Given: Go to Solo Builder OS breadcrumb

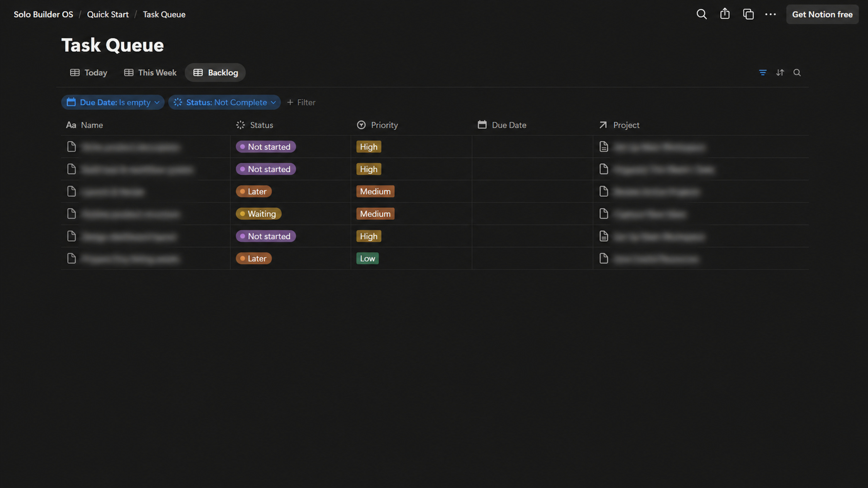Looking at the screenshot, I should point(43,14).
